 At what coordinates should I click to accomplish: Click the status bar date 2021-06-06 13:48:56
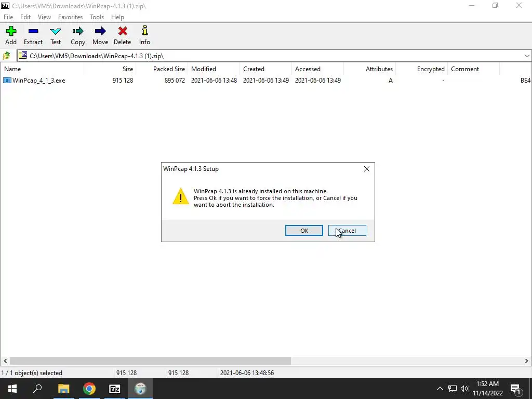coord(247,373)
